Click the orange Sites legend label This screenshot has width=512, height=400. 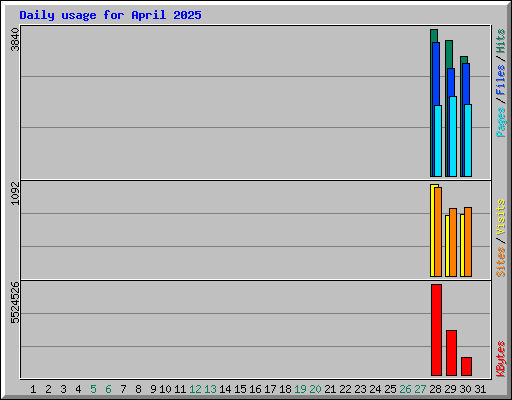500,262
